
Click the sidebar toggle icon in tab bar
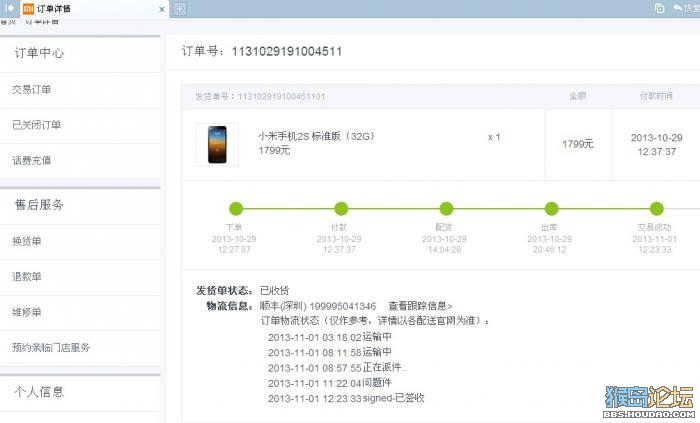pos(9,8)
